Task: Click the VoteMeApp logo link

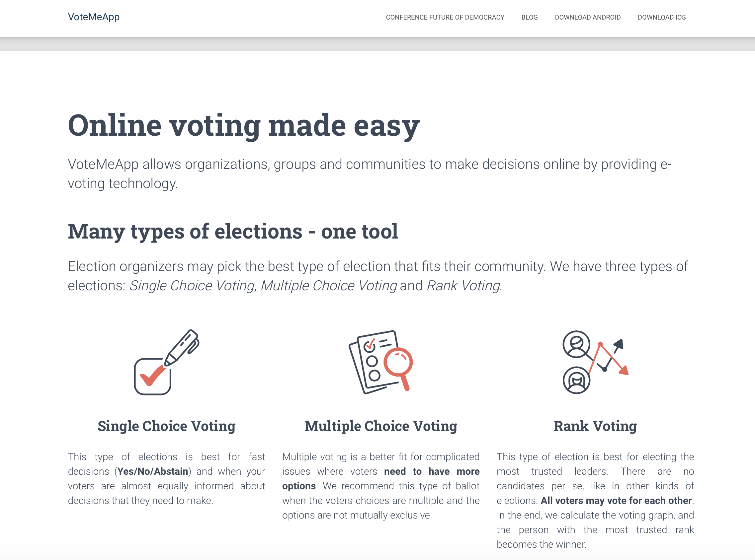Action: (94, 17)
